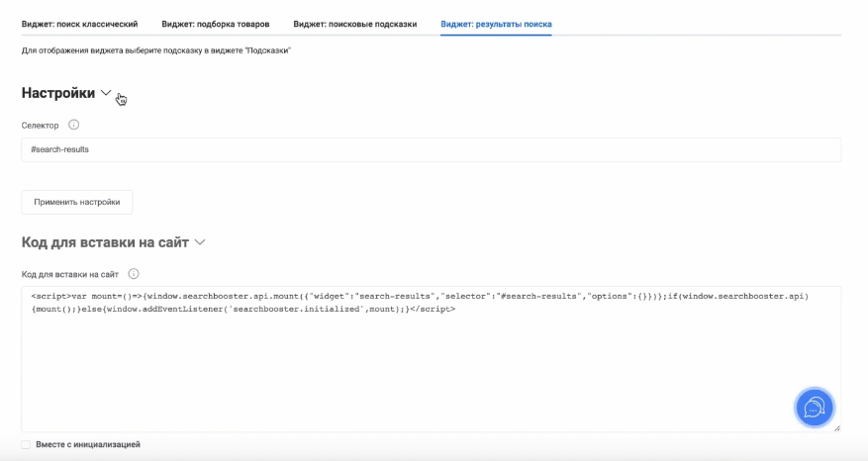Click inside the embed script code textarea

coord(431,366)
